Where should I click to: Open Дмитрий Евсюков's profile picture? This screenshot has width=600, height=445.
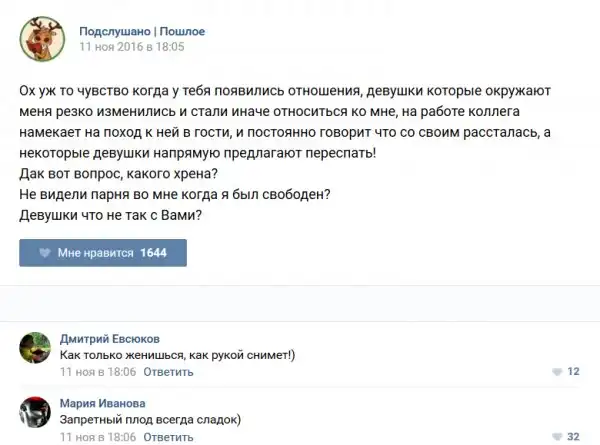(35, 348)
